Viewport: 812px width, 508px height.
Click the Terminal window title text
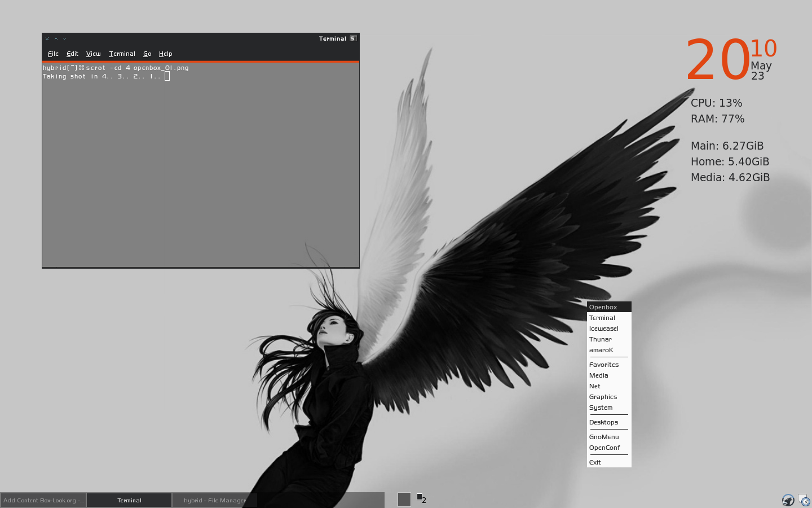click(333, 38)
